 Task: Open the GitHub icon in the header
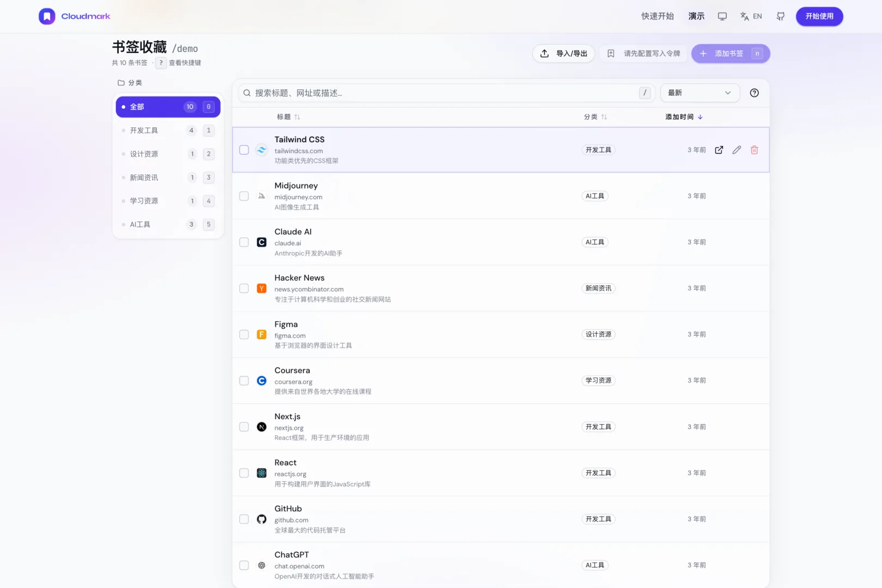coord(780,16)
